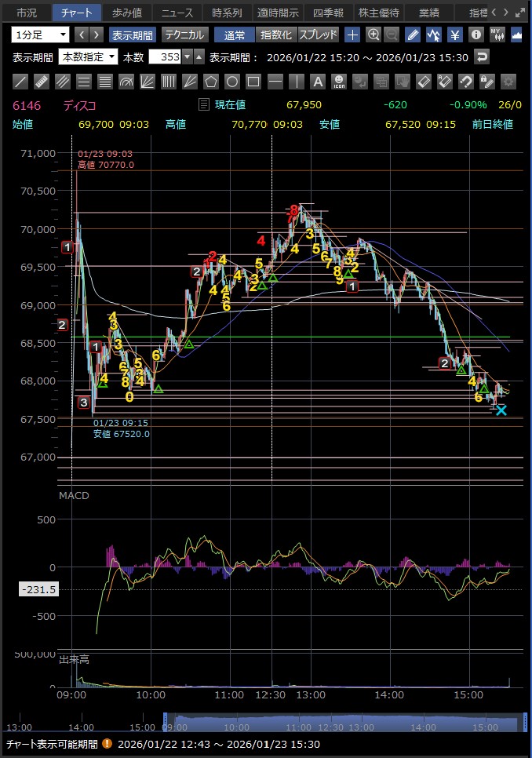
Task: Select the text annotation tool
Action: pos(317,82)
